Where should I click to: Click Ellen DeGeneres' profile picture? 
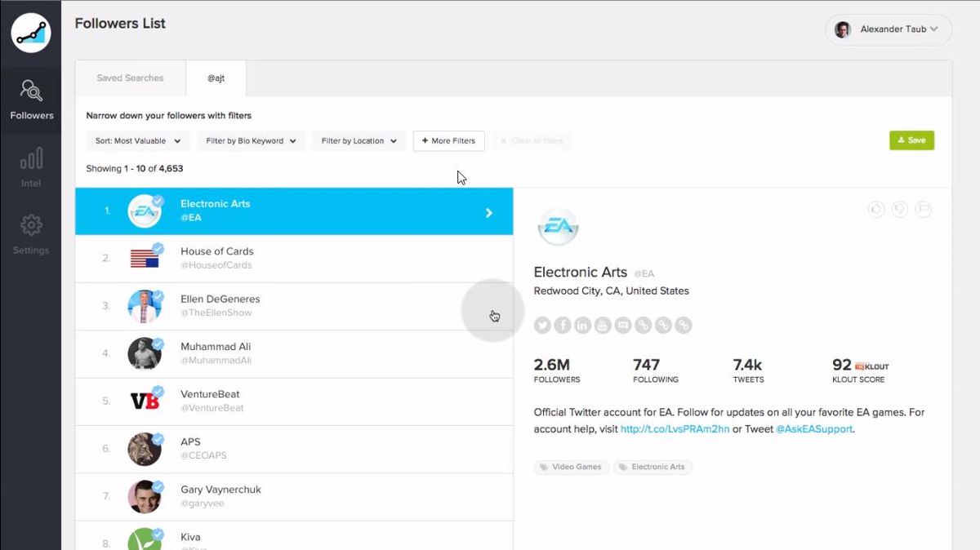pyautogui.click(x=145, y=306)
